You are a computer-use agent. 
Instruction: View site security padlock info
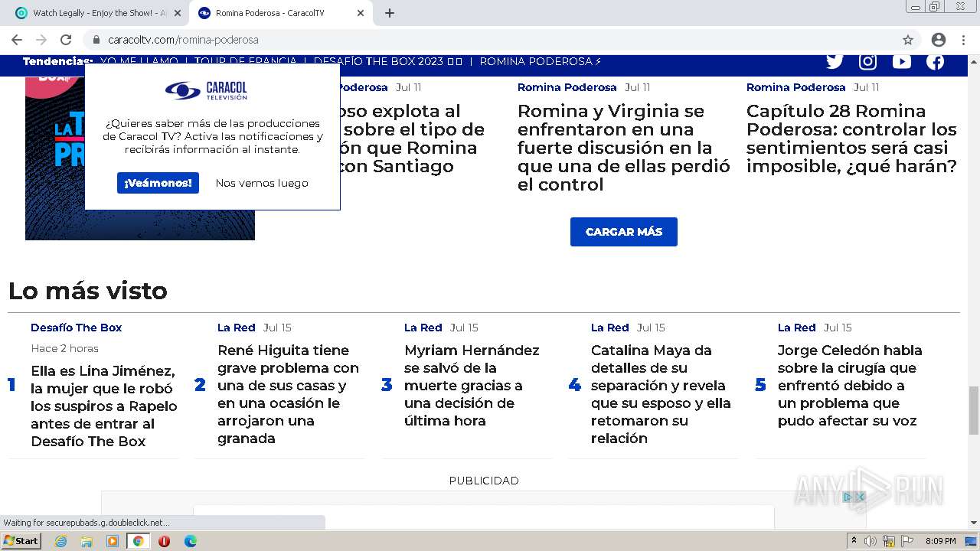(96, 40)
